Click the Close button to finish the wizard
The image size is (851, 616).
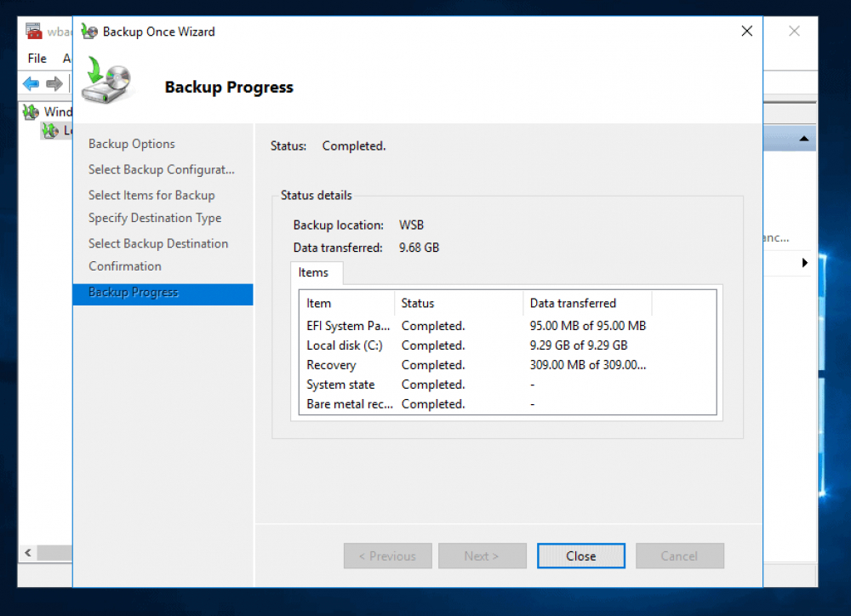pyautogui.click(x=580, y=556)
